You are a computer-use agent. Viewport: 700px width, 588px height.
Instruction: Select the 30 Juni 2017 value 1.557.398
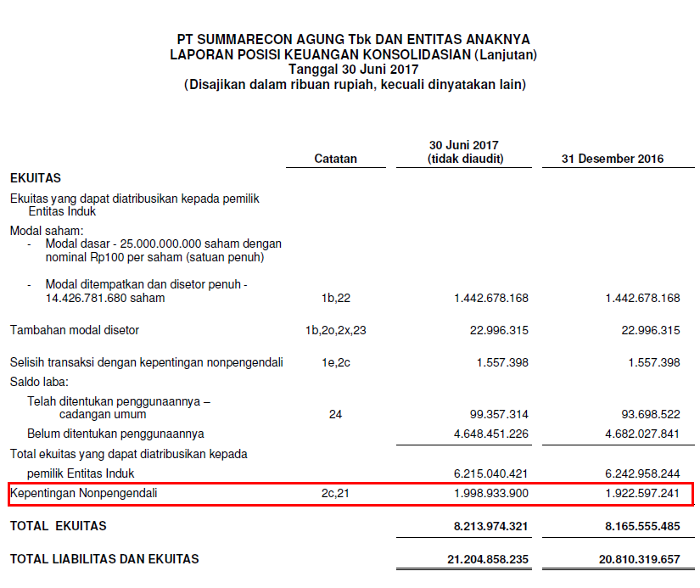502,362
